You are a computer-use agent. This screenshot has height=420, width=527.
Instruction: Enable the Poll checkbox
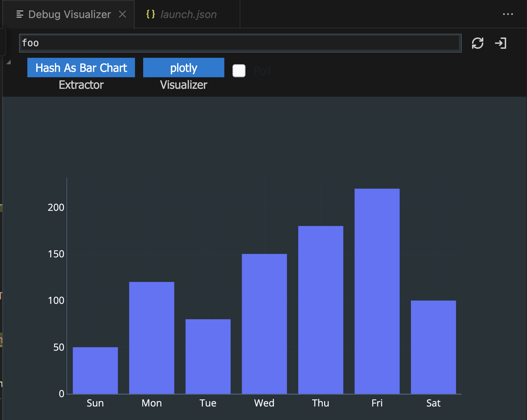[x=239, y=71]
